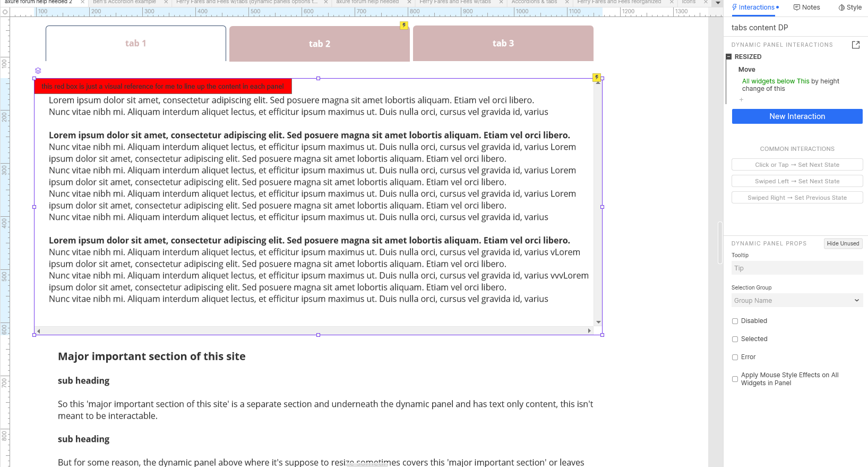
Task: Click the New Interaction button
Action: pyautogui.click(x=797, y=116)
